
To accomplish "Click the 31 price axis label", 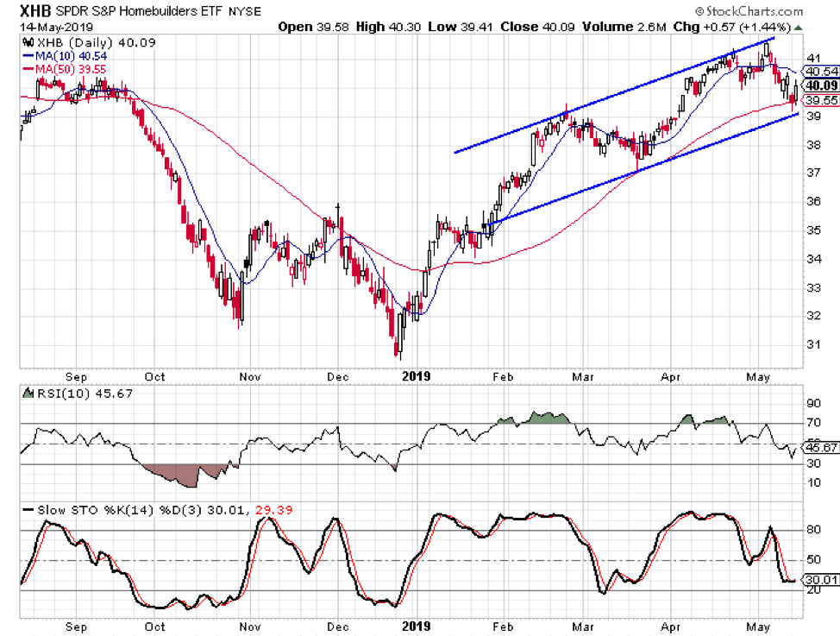I will [x=813, y=344].
